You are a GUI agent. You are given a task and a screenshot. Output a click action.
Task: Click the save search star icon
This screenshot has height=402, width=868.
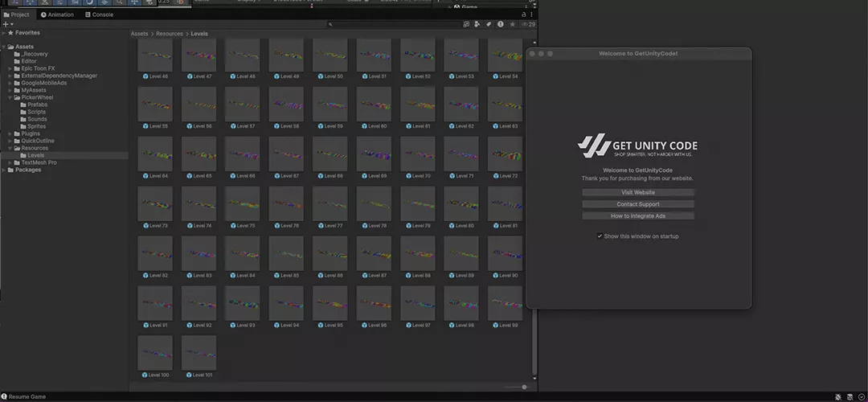tap(512, 24)
